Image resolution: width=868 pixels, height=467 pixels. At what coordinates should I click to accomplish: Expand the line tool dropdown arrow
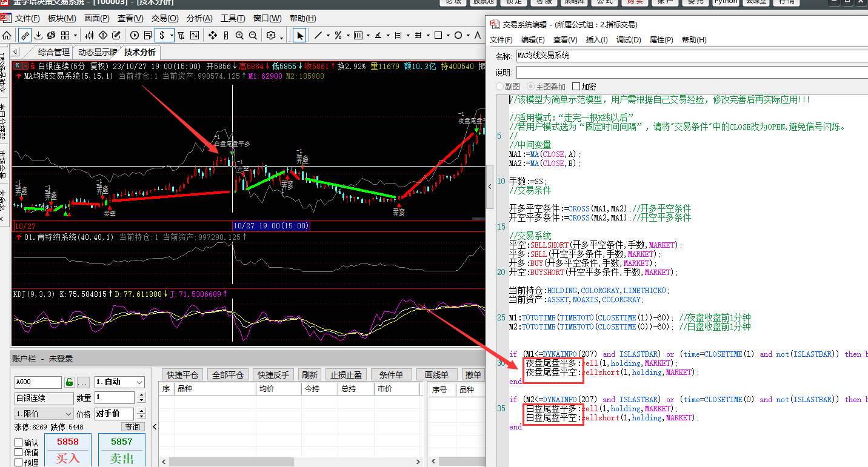point(328,35)
